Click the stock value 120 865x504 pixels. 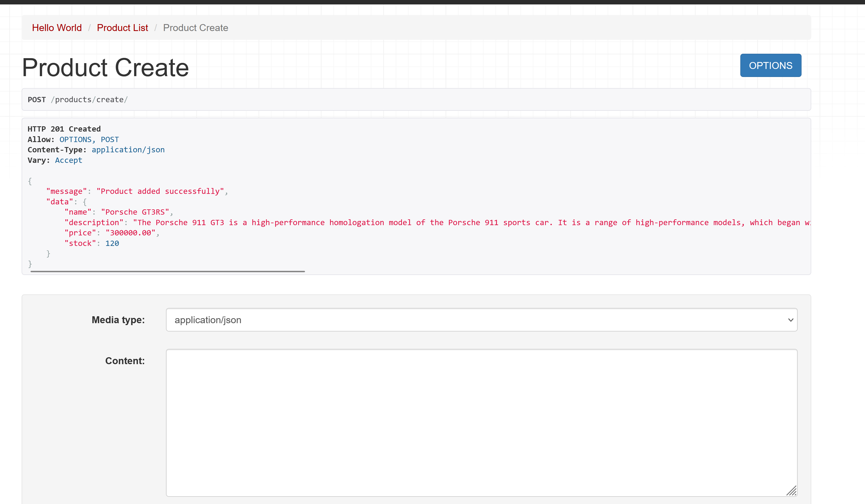[x=112, y=243]
